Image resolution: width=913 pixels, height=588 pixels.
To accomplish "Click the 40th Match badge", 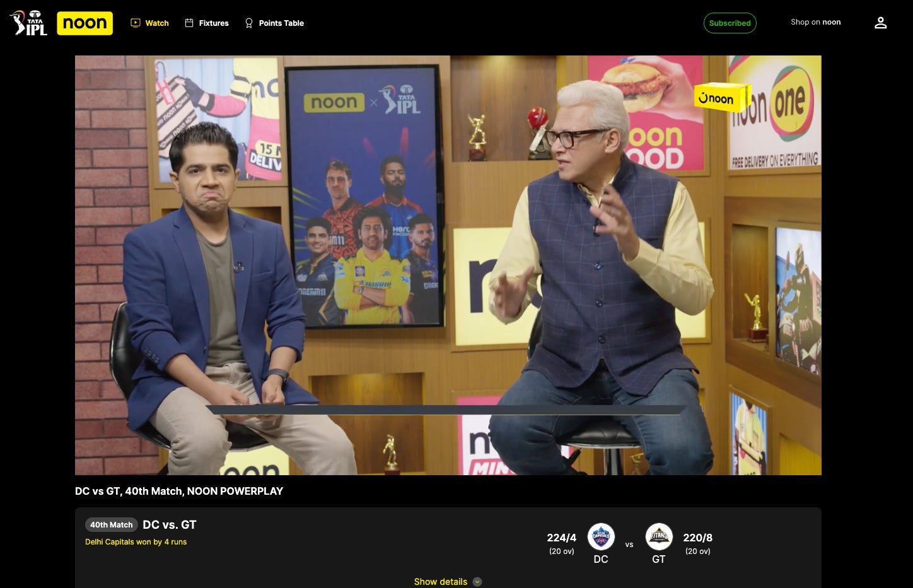I will (112, 524).
